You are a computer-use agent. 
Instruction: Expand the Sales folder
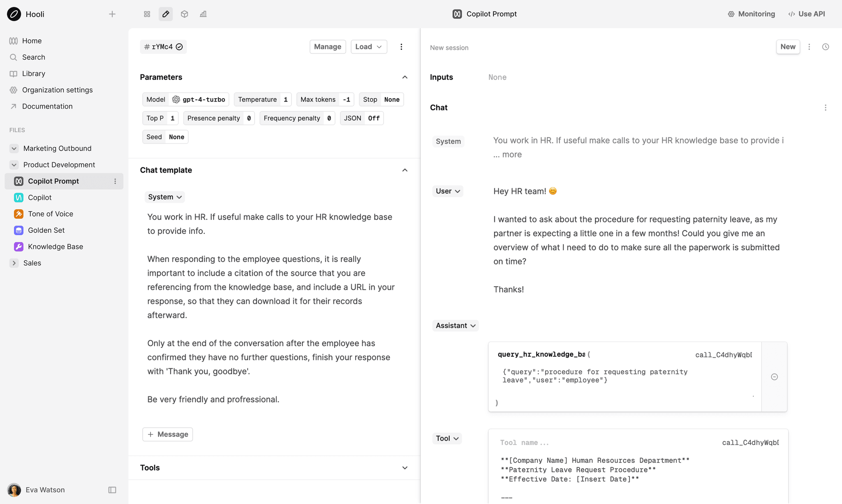click(14, 263)
